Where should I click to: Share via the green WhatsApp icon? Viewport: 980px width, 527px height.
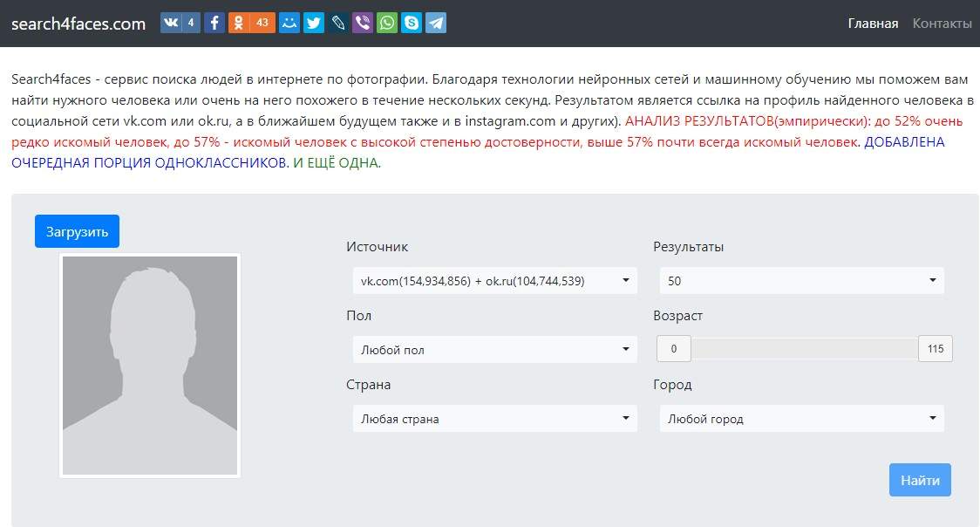point(387,23)
